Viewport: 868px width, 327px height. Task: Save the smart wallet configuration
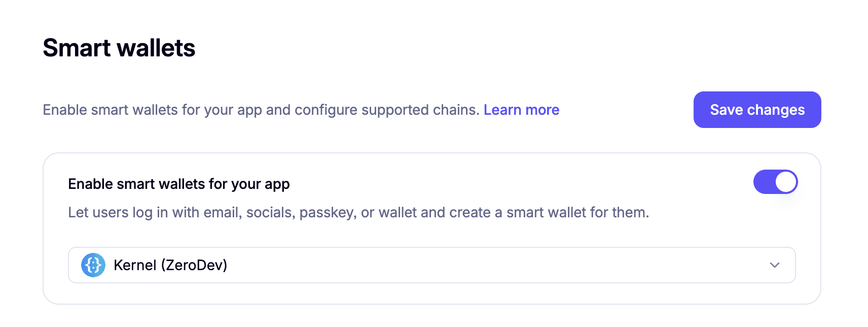(757, 110)
